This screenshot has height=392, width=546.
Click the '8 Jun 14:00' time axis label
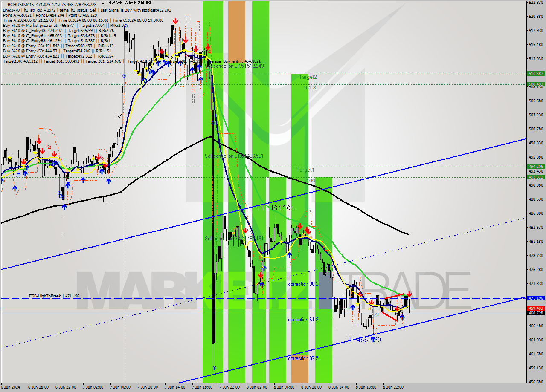tap(339, 387)
